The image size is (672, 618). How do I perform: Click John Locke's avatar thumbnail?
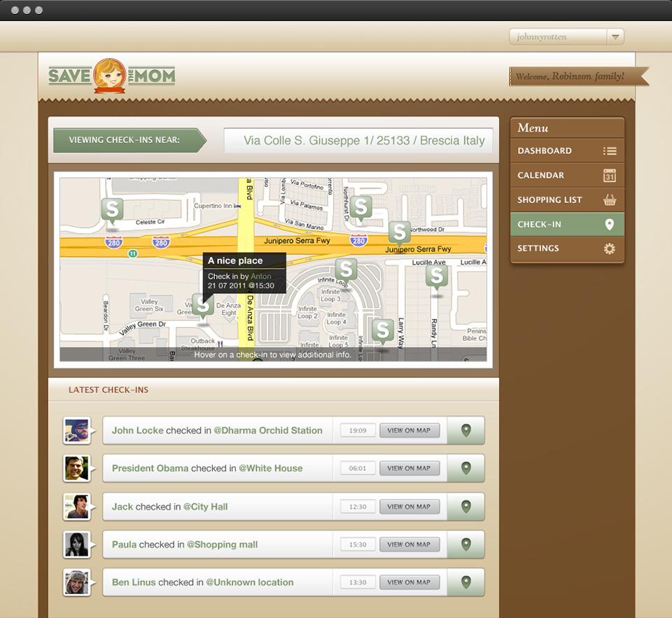coord(77,430)
